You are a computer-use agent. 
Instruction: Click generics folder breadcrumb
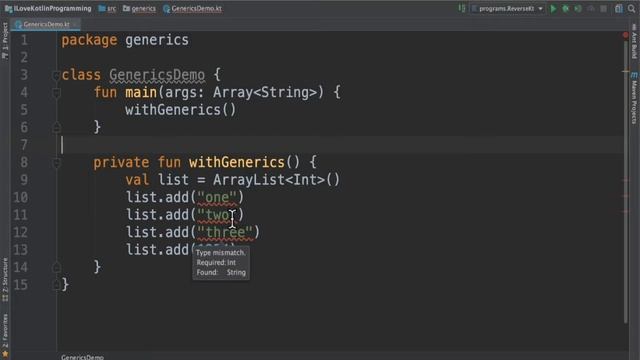(x=140, y=8)
